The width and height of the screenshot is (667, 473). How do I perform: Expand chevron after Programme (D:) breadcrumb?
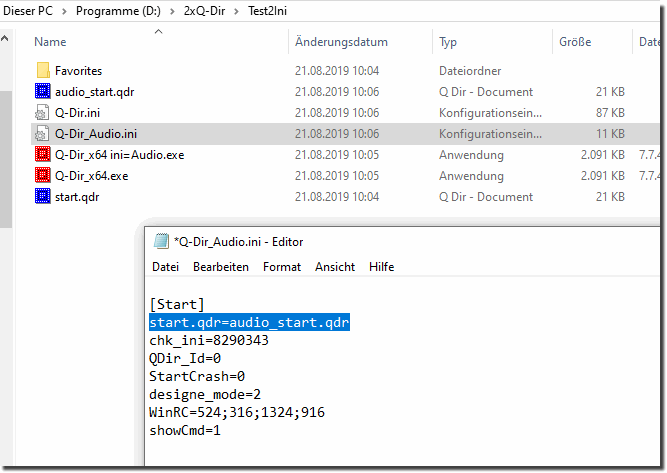[x=172, y=11]
